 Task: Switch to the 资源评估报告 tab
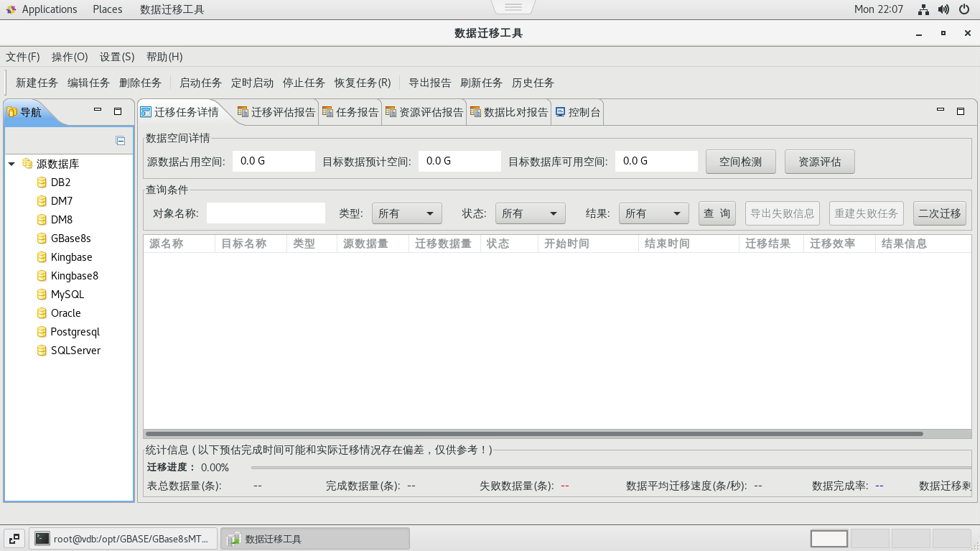(x=424, y=112)
